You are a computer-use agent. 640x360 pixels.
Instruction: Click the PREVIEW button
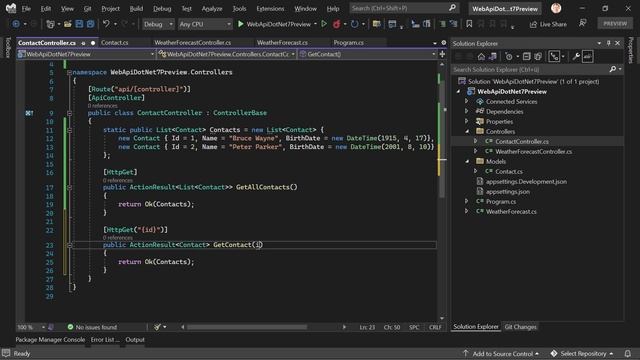click(x=615, y=23)
